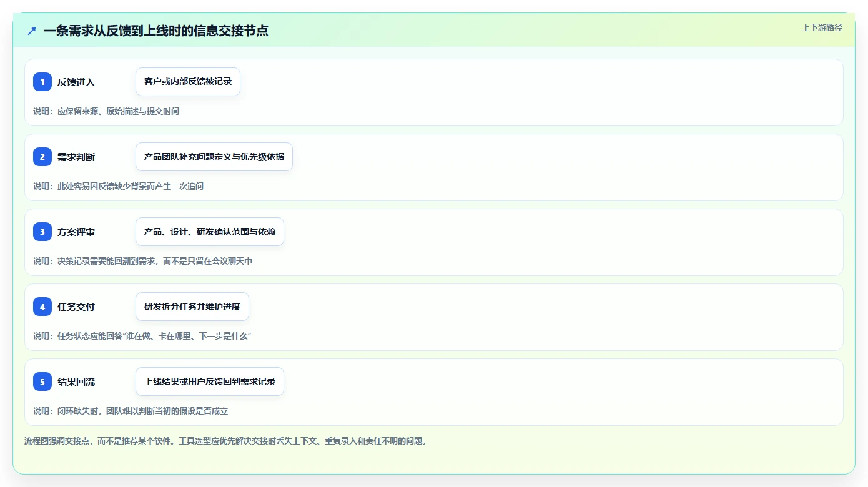Image resolution: width=868 pixels, height=487 pixels.
Task: Click the 客户或内部反馈被记录 chip
Action: [188, 82]
